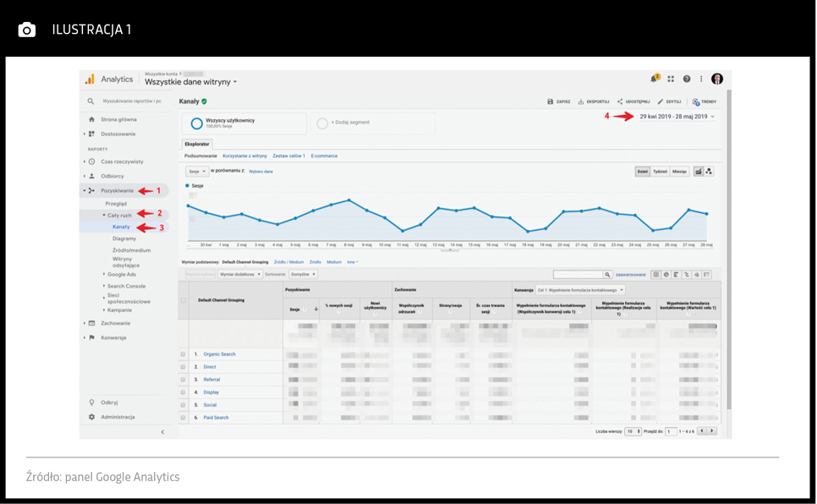Open the Google apps grid icon

coord(671,79)
